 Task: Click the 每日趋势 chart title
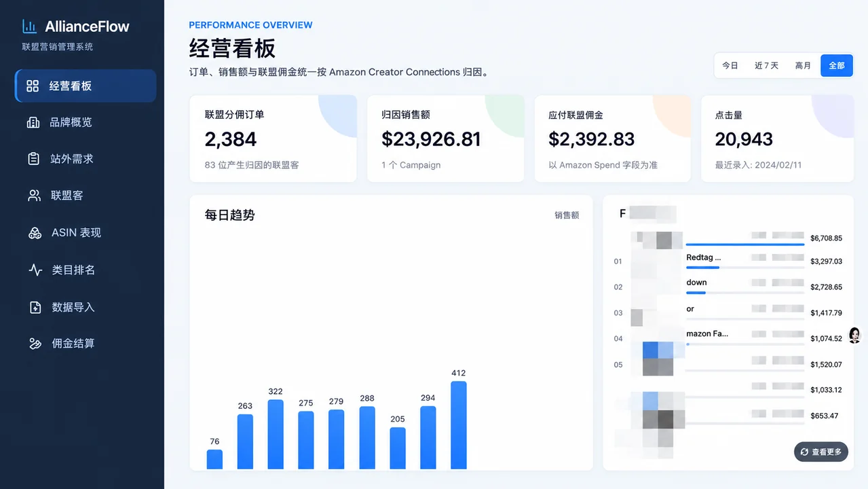tap(230, 215)
